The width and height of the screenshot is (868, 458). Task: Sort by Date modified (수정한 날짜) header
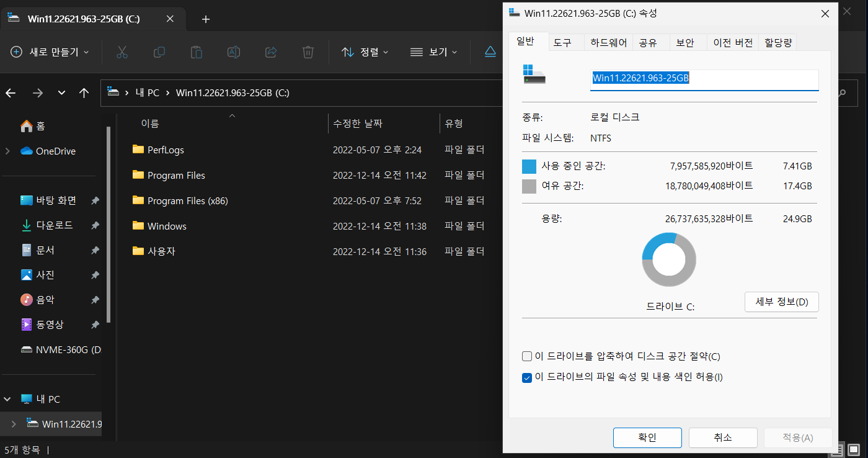coord(357,123)
